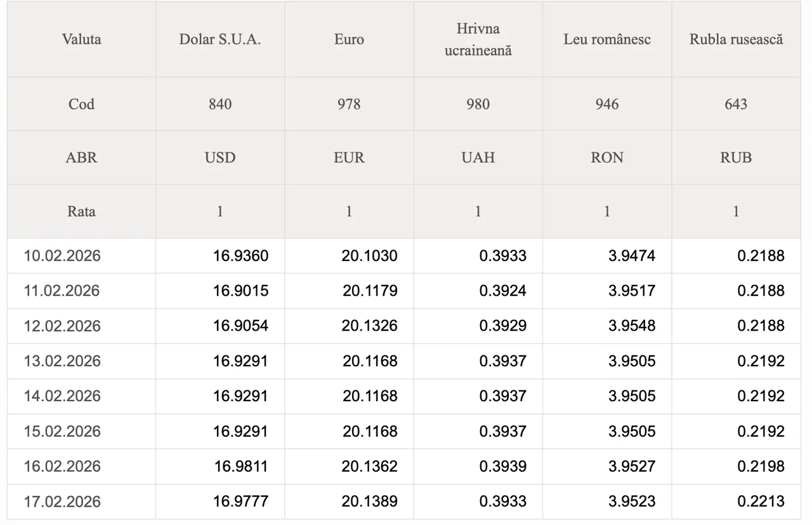Click the Rubla rusească column header
The width and height of the screenshot is (812, 525).
pos(736,39)
